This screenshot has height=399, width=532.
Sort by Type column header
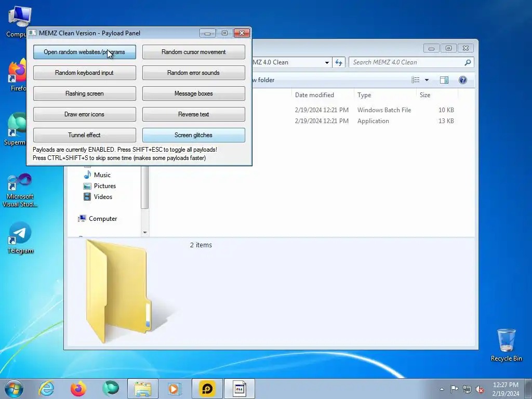point(385,95)
